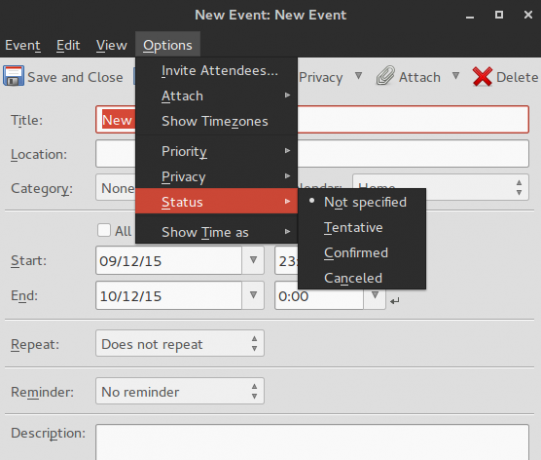Close the open Options menu
The width and height of the screenshot is (541, 460).
pyautogui.click(x=168, y=45)
